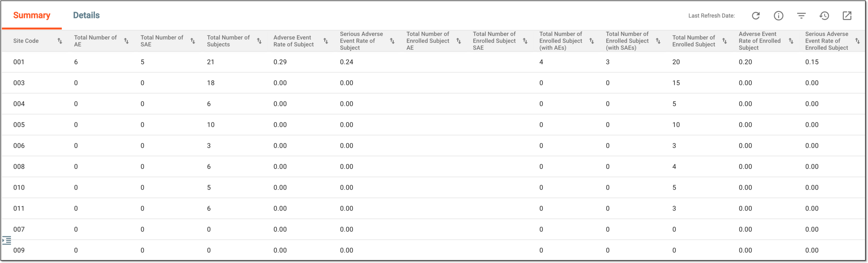Click enrolled subject count 4 in row 008

pyautogui.click(x=674, y=167)
